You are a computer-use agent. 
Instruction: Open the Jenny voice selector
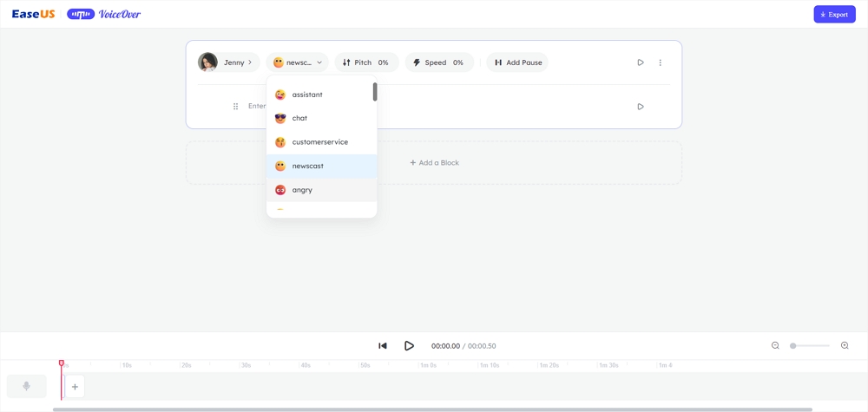point(227,62)
